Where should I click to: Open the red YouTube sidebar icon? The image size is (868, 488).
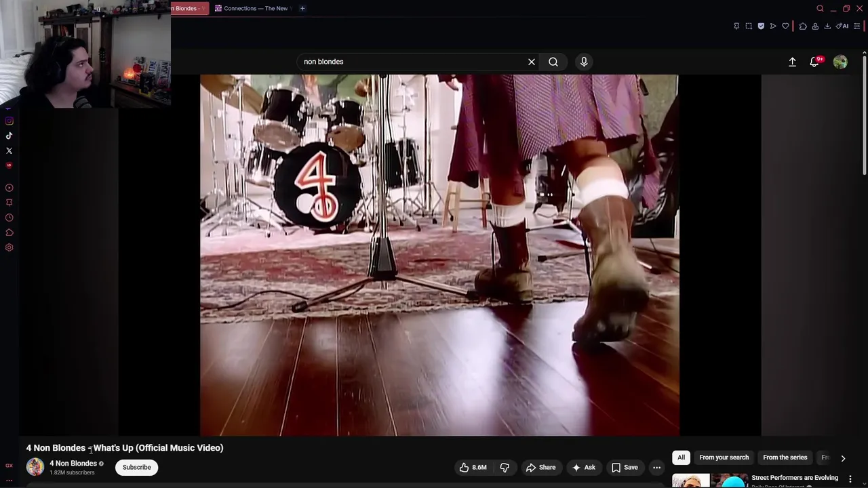(x=9, y=165)
